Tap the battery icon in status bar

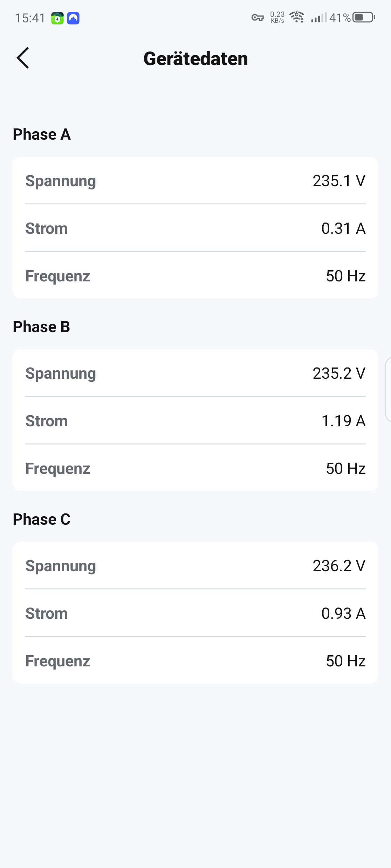364,17
